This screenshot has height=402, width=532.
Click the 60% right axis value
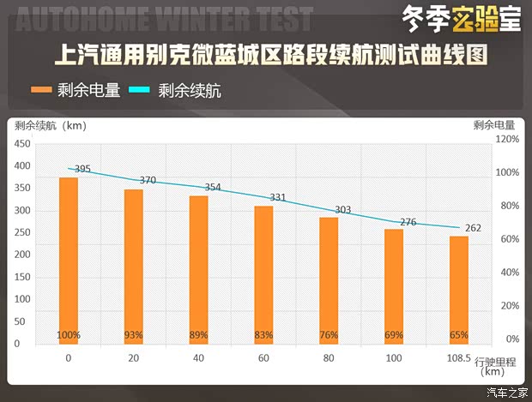coord(510,239)
